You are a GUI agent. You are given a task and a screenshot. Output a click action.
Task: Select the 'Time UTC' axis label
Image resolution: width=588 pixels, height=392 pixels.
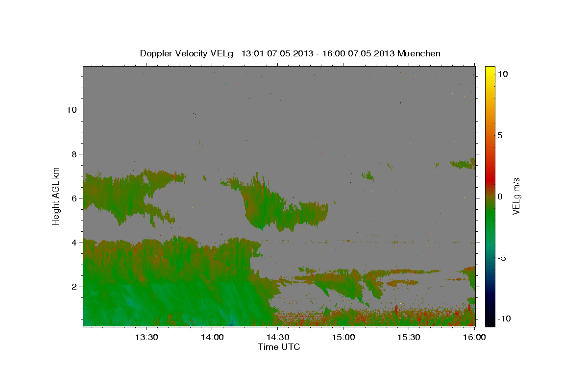pyautogui.click(x=279, y=347)
